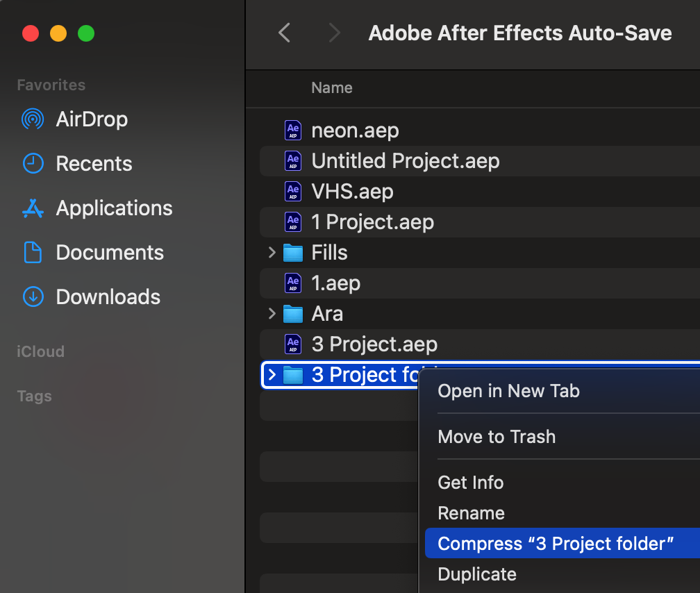Click the Ara folder icon
This screenshot has height=593, width=700.
click(x=293, y=314)
